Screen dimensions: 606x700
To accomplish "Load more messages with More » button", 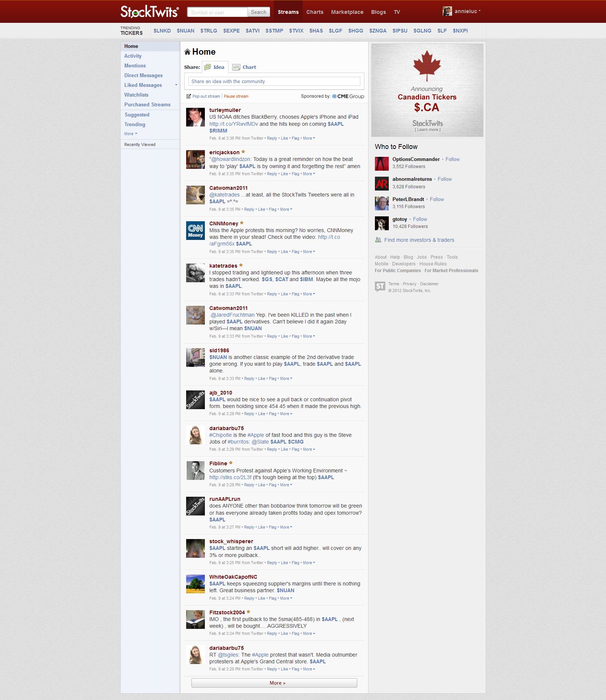I will [274, 683].
